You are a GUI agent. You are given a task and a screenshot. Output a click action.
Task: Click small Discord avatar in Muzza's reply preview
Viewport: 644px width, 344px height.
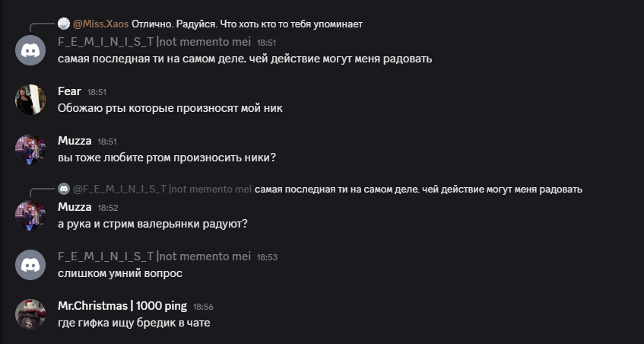click(x=64, y=189)
